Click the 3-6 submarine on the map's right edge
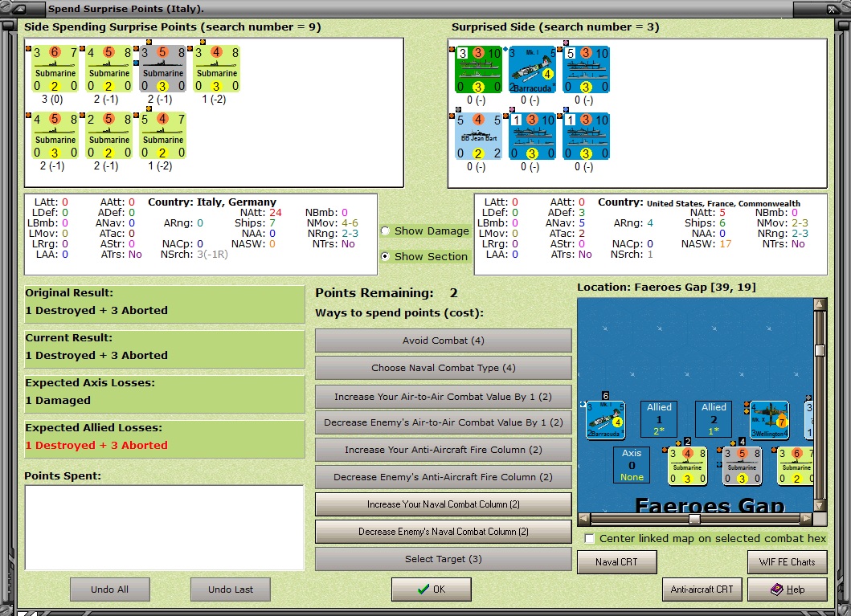This screenshot has height=616, width=851. (796, 465)
